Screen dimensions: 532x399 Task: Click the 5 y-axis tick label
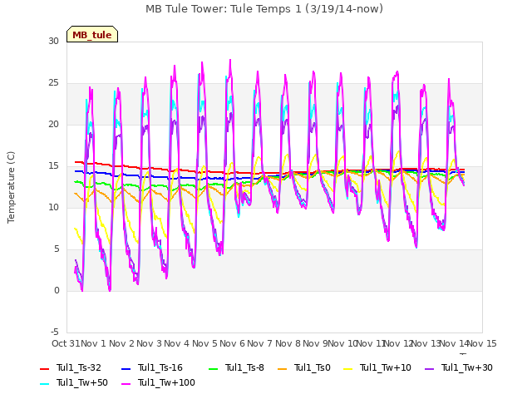point(57,249)
